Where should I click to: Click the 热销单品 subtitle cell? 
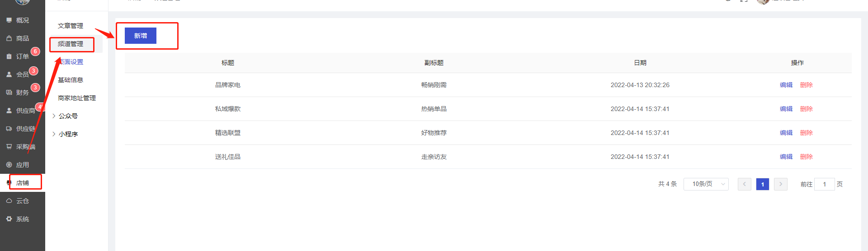coord(434,109)
